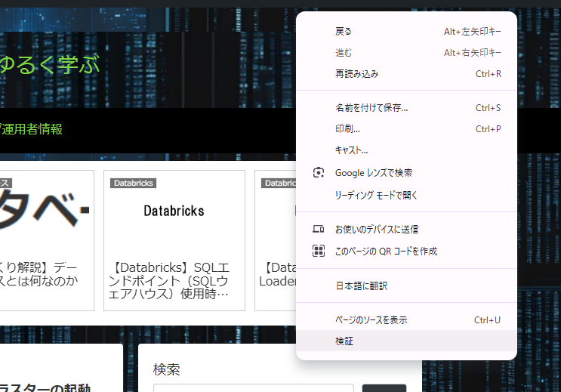
Task: Select 戻る (Back) in context menu
Action: (x=344, y=32)
